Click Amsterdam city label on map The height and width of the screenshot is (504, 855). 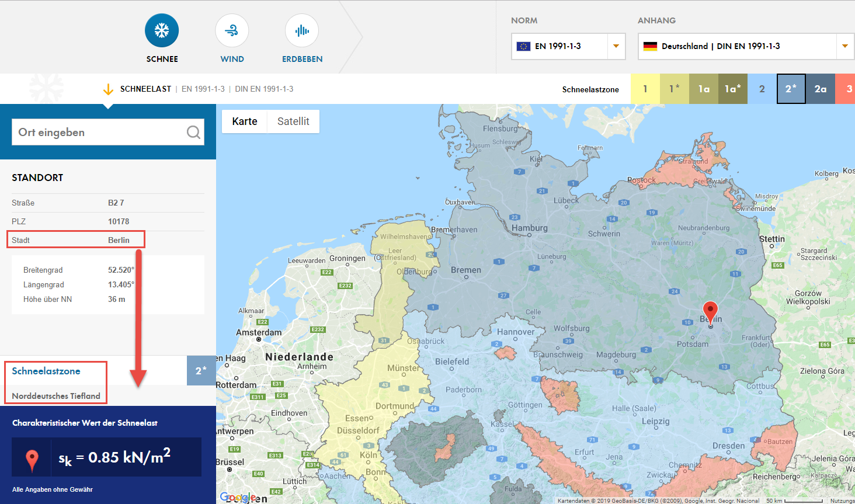[259, 332]
